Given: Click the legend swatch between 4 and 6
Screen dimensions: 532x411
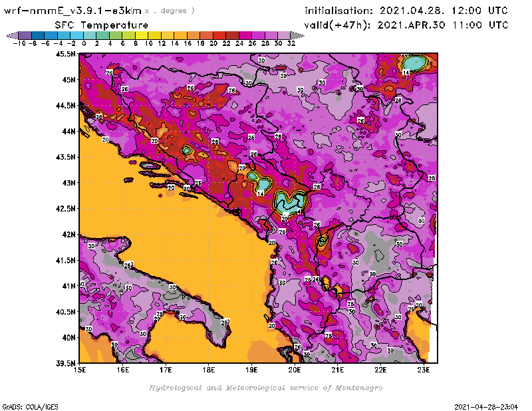Looking at the screenshot, I should 116,35.
